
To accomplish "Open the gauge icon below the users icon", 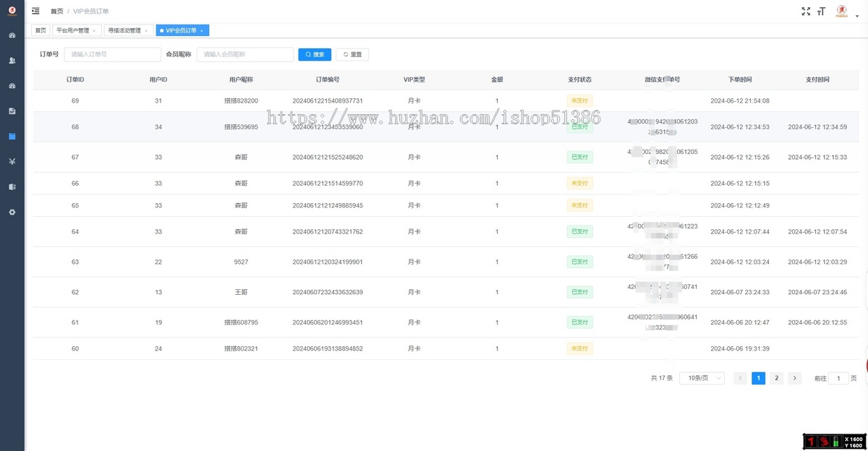I will click(x=12, y=86).
